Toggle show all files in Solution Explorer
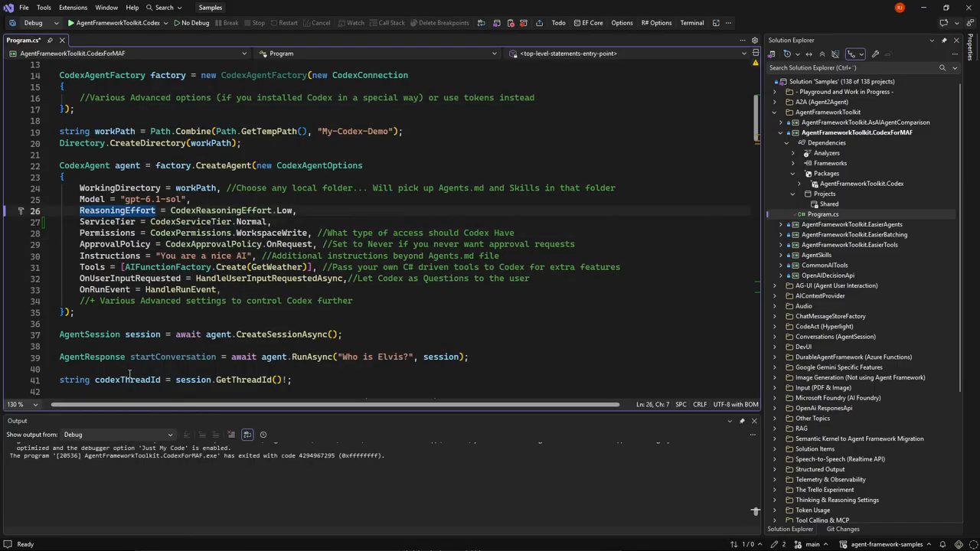 pyautogui.click(x=835, y=54)
